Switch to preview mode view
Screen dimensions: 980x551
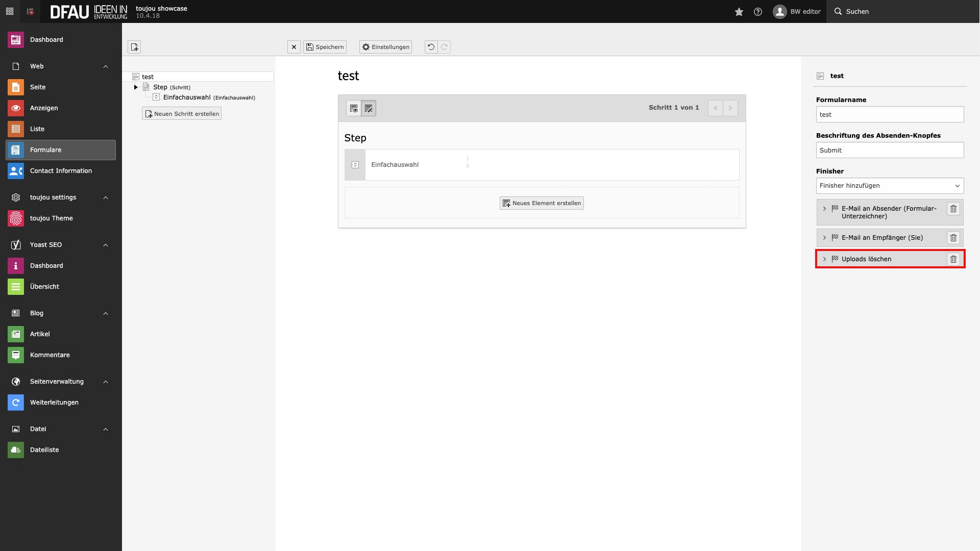[x=354, y=108]
